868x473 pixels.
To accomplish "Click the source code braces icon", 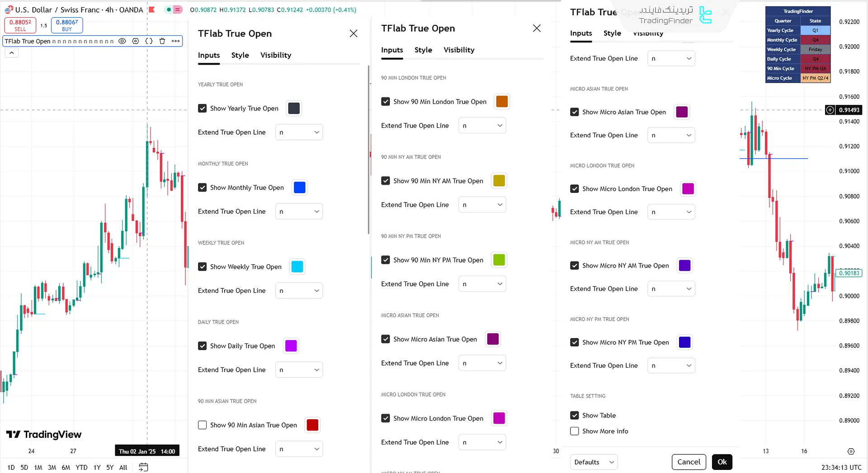I will click(x=149, y=41).
